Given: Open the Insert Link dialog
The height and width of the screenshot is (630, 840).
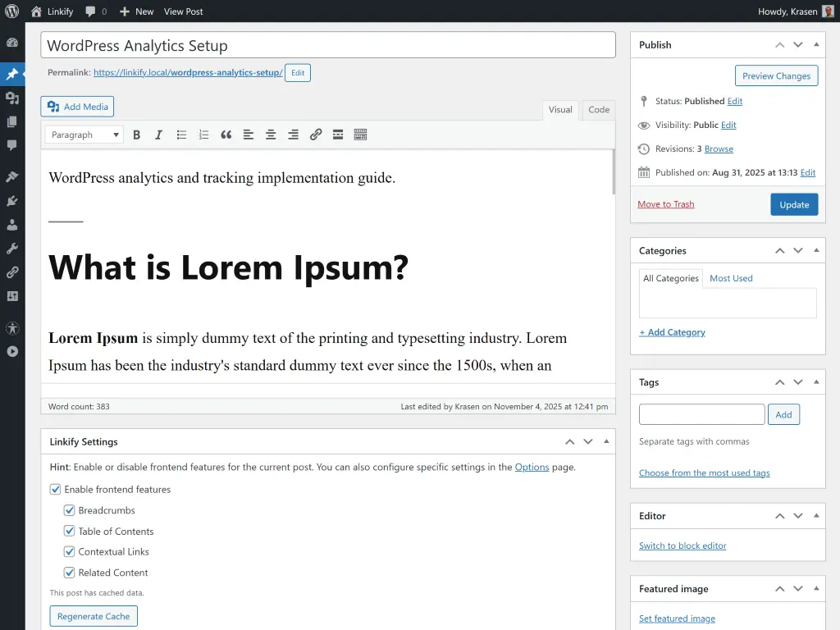Looking at the screenshot, I should [316, 135].
